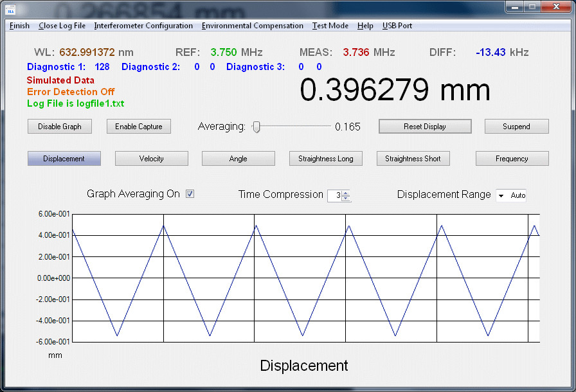The image size is (576, 392).
Task: Click the MEAS 3.736 MHz value
Action: pos(356,52)
